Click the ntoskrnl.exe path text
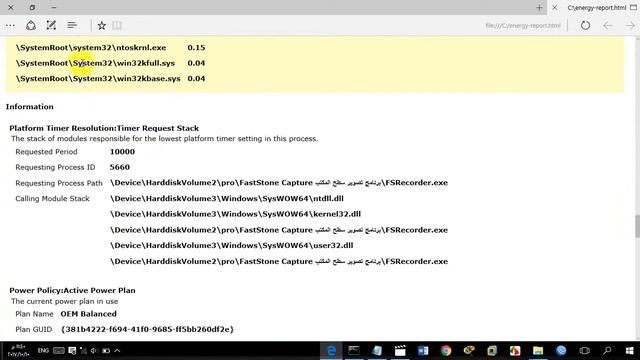Image resolution: width=640 pixels, height=360 pixels. [x=91, y=48]
